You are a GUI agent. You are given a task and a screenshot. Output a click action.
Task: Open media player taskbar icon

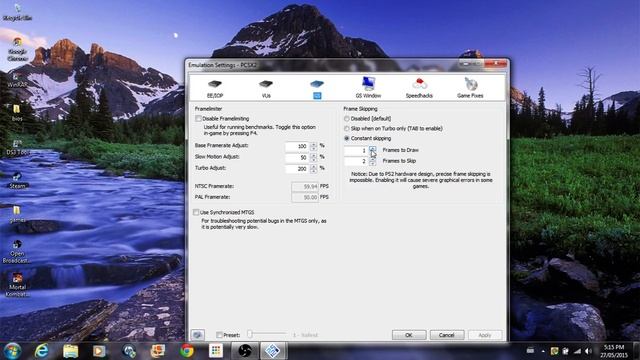[99, 351]
